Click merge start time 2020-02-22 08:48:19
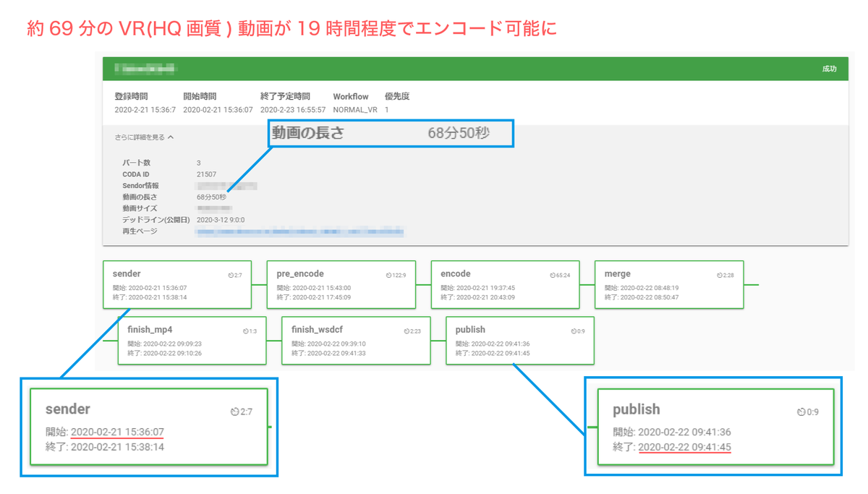 (x=649, y=288)
